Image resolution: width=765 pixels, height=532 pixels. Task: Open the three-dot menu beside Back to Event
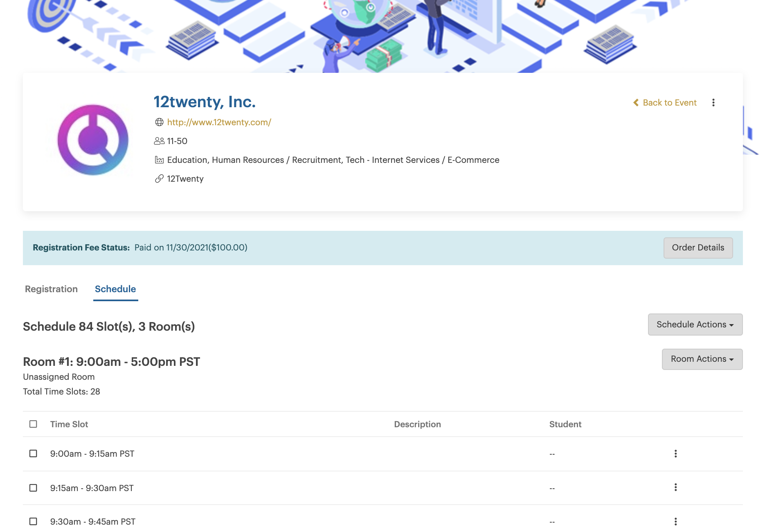coord(713,103)
